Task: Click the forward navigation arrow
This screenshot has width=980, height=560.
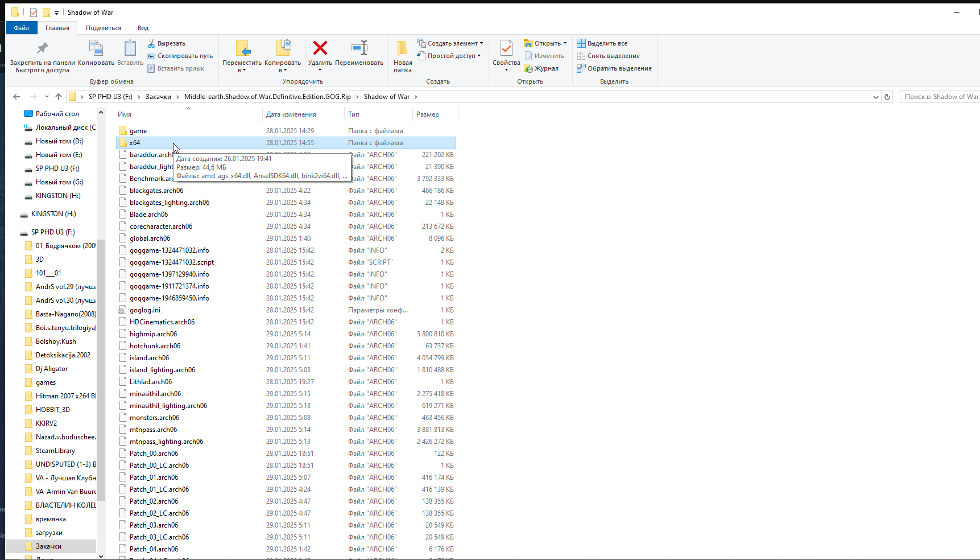Action: (x=34, y=97)
